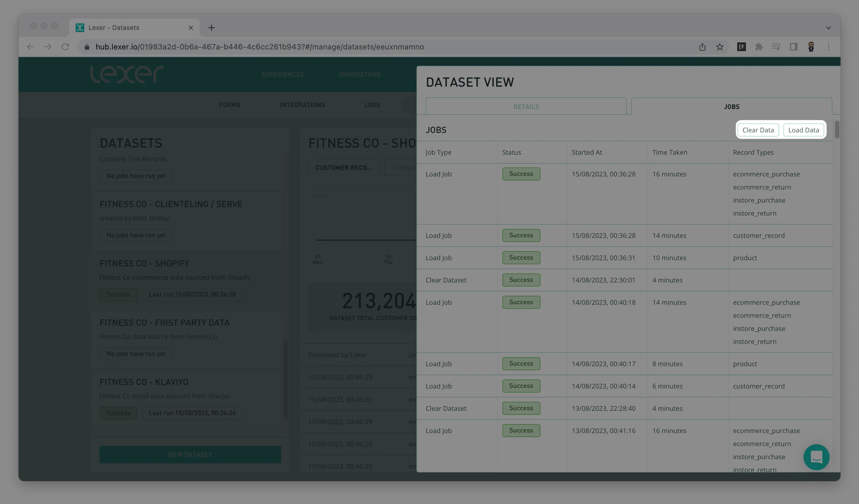
Task: Open the media control playlist icon
Action: 776,47
